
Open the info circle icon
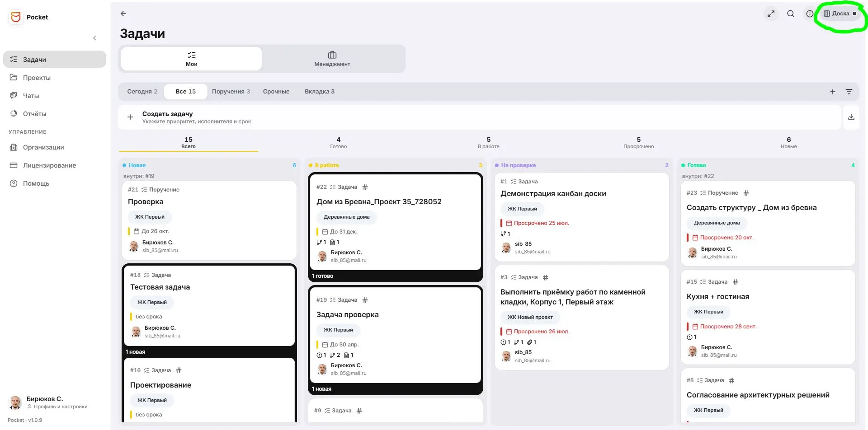(810, 14)
